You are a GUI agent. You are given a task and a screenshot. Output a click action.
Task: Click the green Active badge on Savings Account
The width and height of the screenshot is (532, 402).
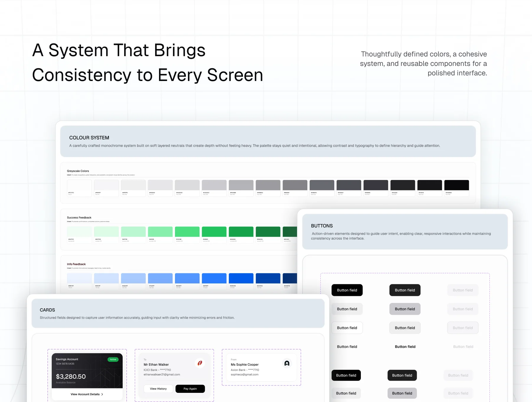click(113, 359)
